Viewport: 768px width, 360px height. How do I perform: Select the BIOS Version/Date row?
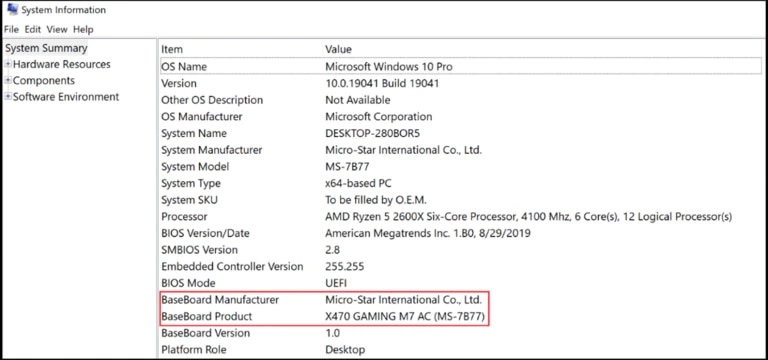(460, 233)
